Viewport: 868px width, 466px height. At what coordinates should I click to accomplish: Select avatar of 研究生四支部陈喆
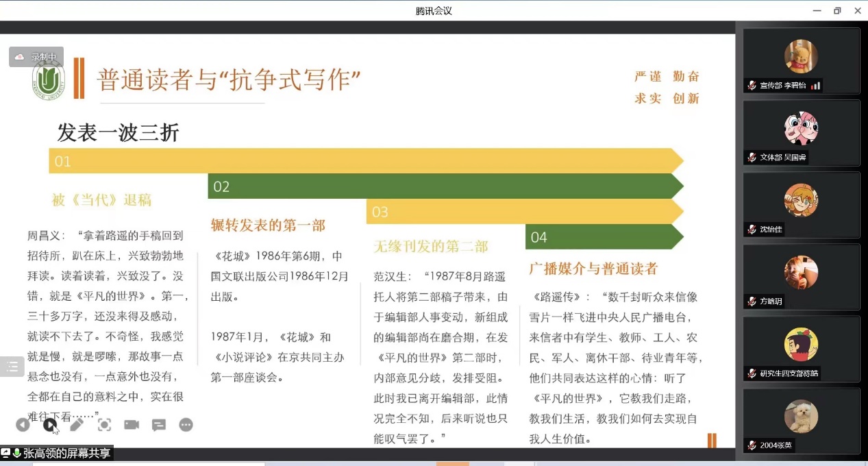click(x=801, y=344)
